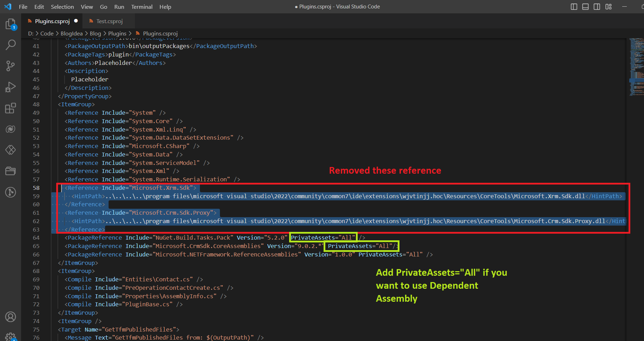Open the Accounts menu icon
644x341 pixels.
coord(11,317)
